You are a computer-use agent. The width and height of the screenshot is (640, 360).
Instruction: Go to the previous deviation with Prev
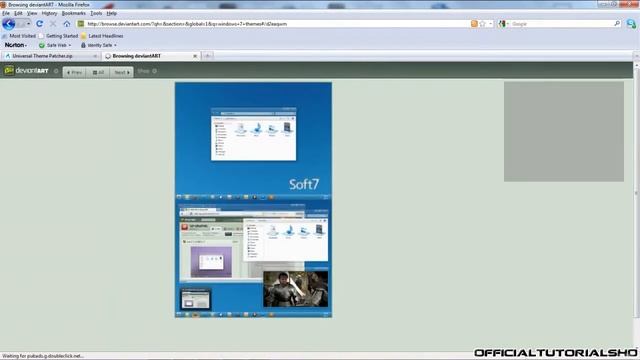(x=74, y=72)
